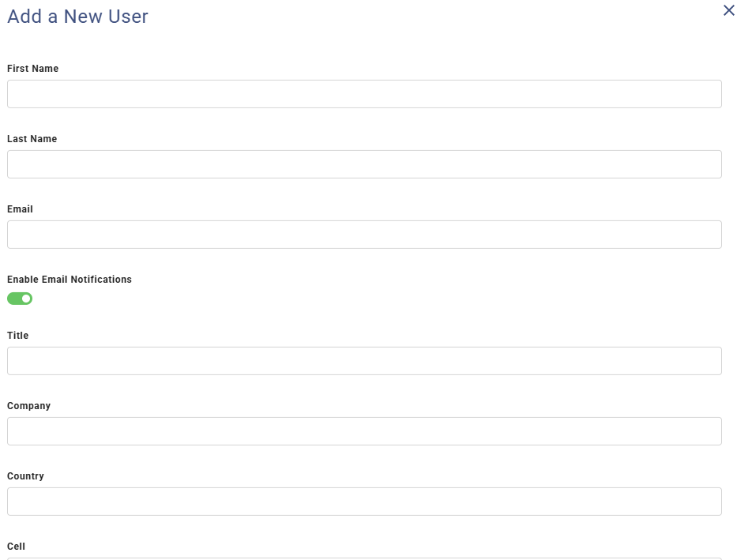Click the First Name input field
Image resolution: width=737 pixels, height=560 pixels.
pyautogui.click(x=364, y=93)
